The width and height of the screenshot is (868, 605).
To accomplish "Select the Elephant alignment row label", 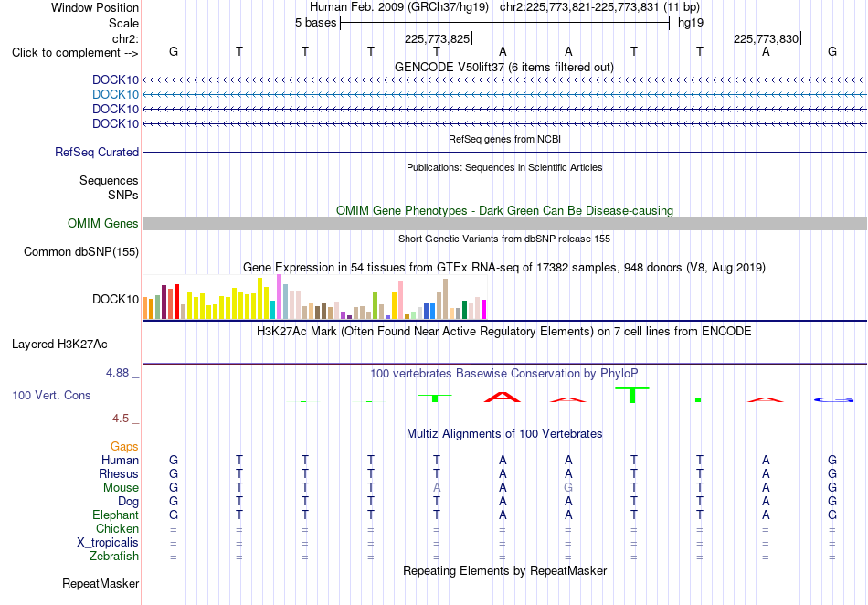I will point(115,515).
